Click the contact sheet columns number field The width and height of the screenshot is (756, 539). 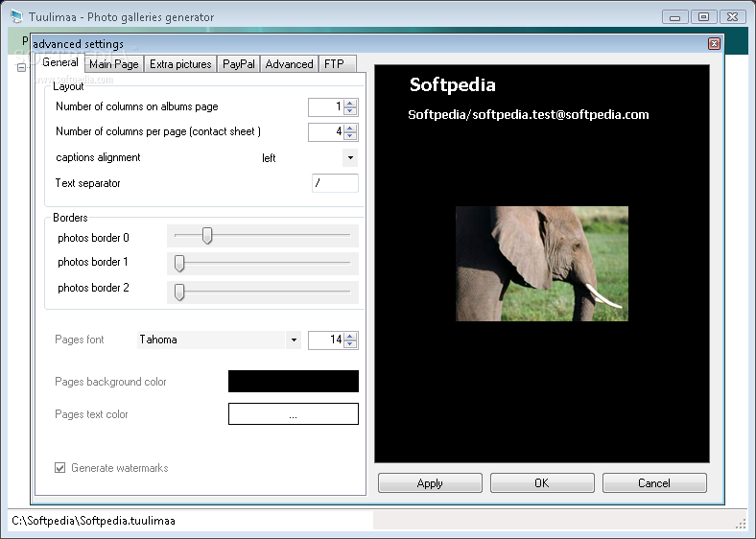pyautogui.click(x=326, y=132)
